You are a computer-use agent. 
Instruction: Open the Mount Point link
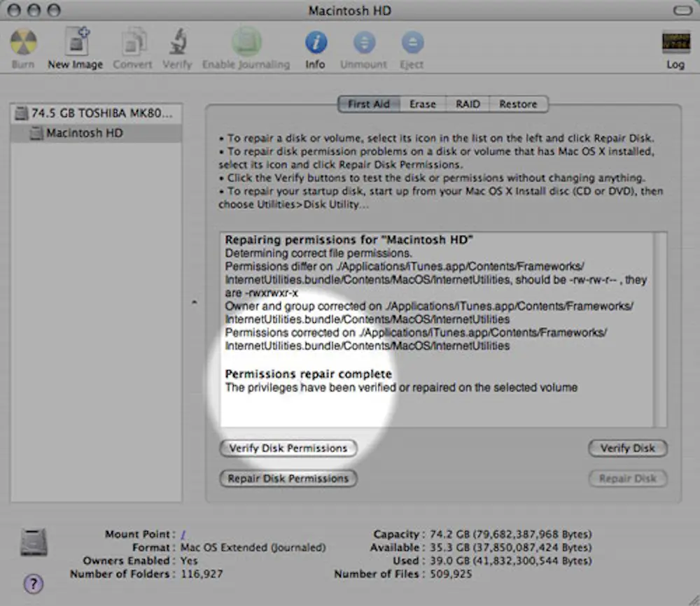[x=183, y=534]
